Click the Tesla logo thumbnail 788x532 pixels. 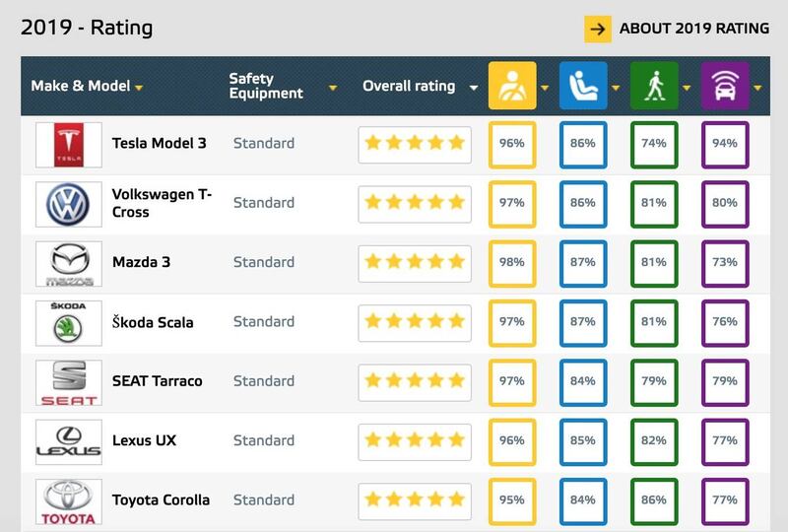point(68,144)
